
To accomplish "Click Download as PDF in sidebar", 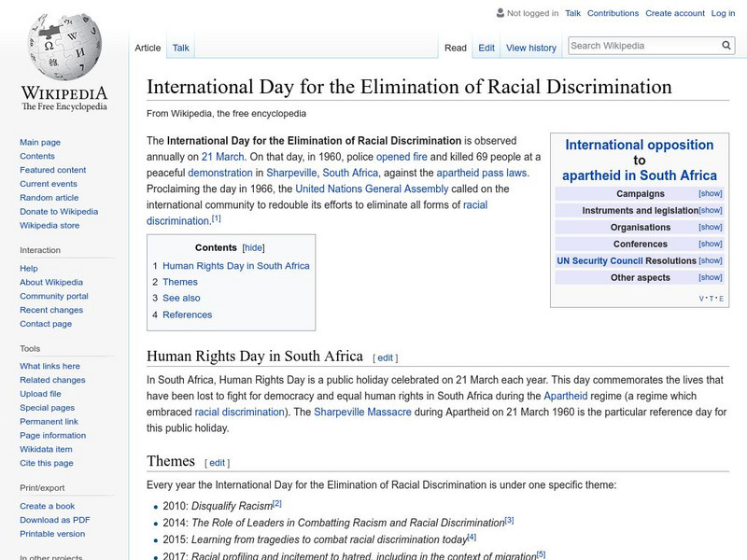I will pos(55,520).
